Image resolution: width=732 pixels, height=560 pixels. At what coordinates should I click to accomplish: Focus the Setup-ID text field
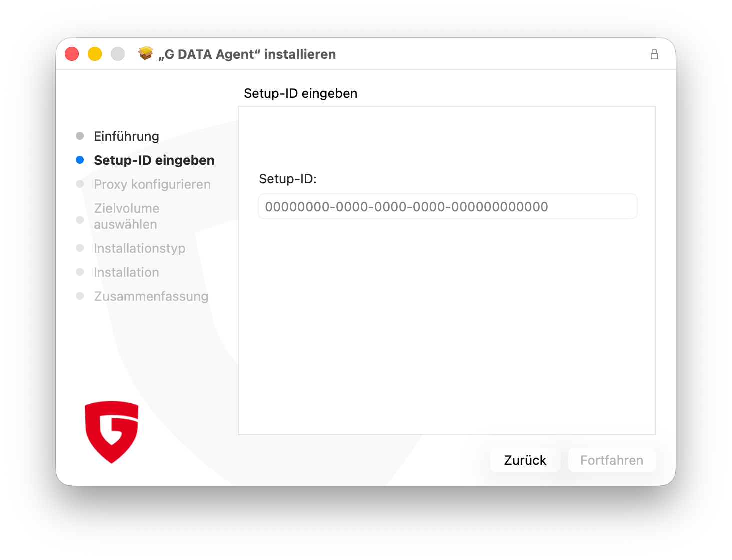coord(447,206)
